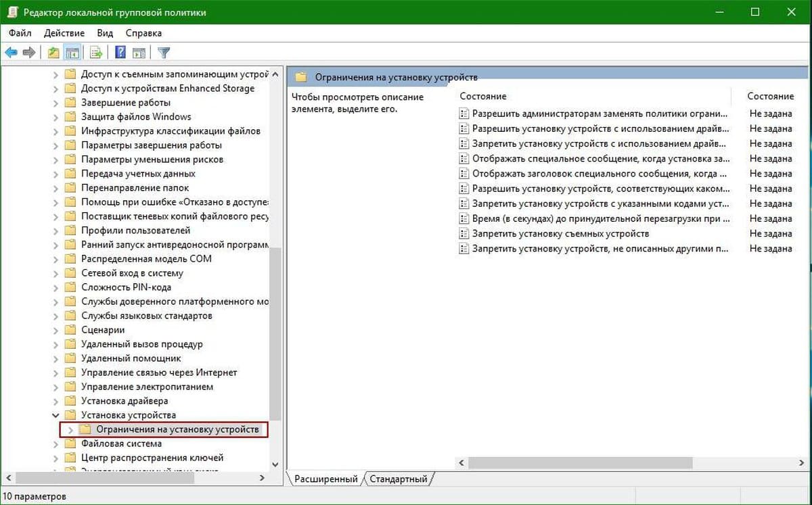Select Параметры завершения работы in tree

click(151, 145)
